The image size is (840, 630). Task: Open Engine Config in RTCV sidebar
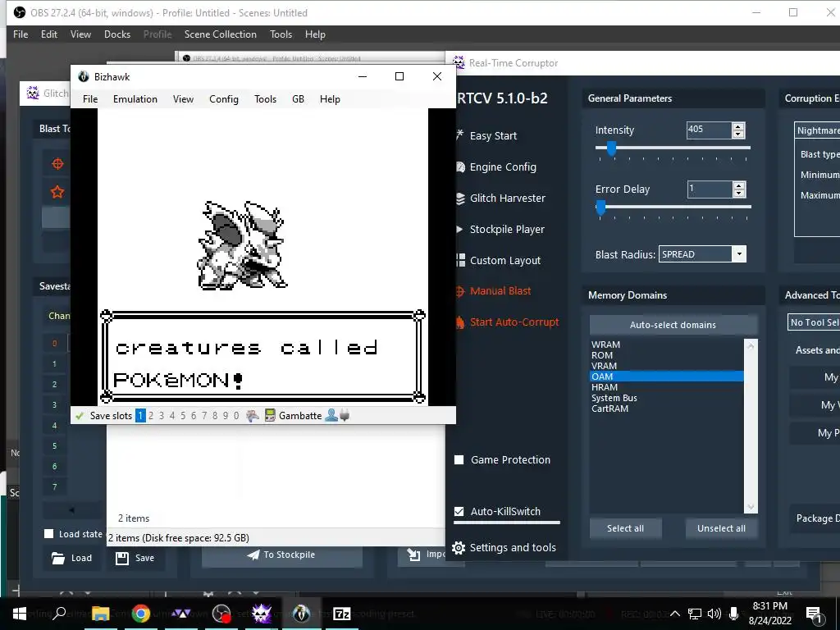[x=496, y=167]
